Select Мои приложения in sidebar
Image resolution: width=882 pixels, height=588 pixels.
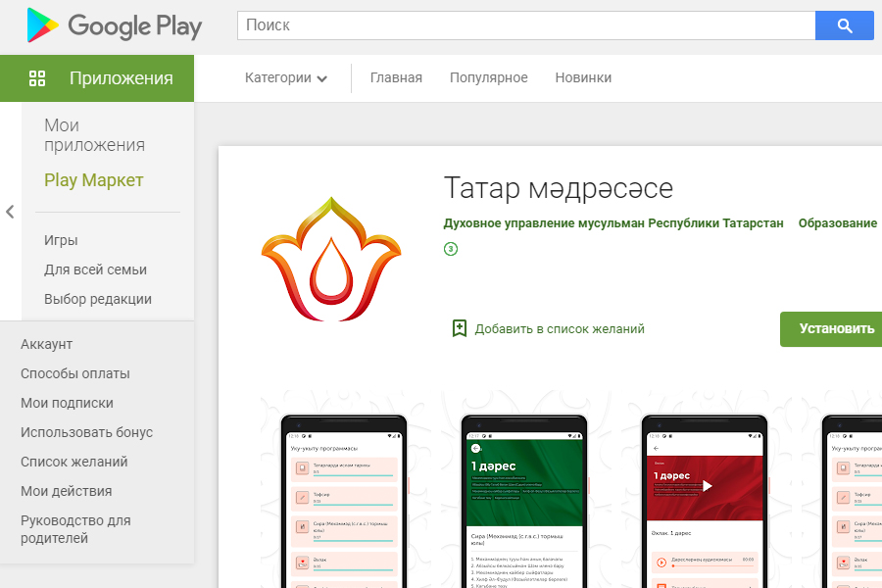point(94,135)
